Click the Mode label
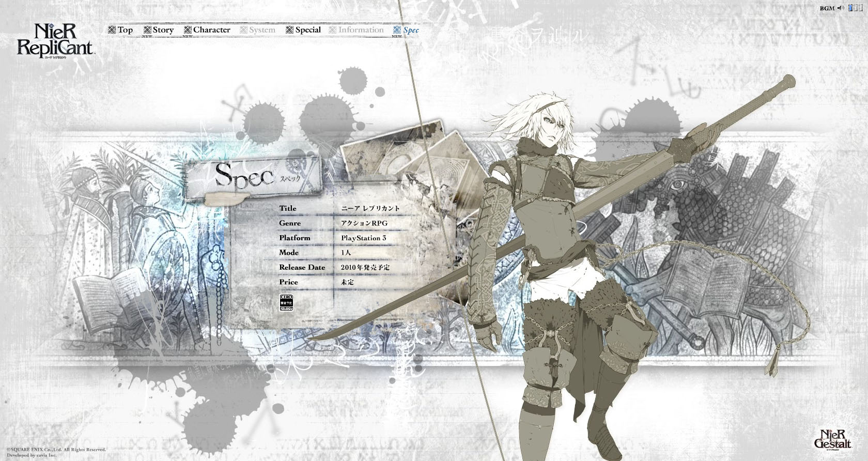The width and height of the screenshot is (868, 461). [x=289, y=253]
